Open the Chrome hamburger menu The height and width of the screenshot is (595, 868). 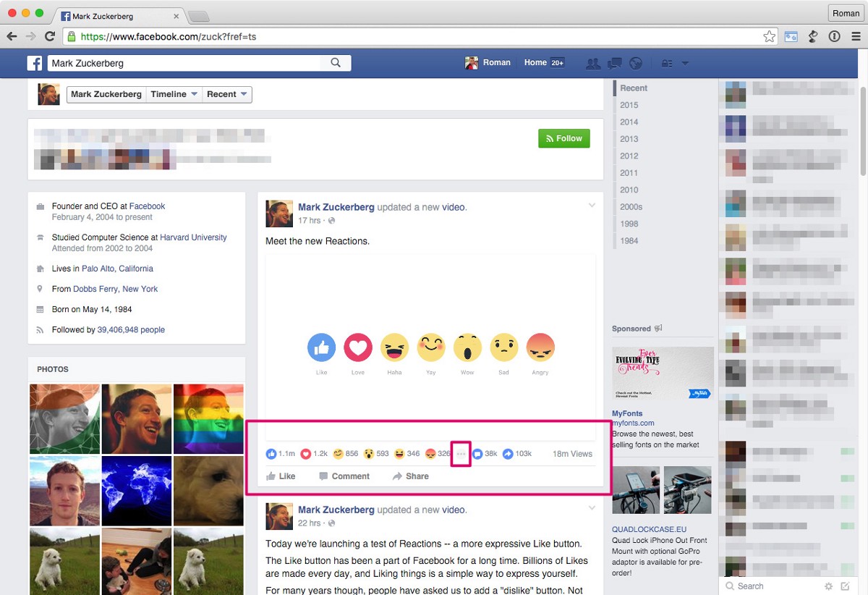coord(856,36)
